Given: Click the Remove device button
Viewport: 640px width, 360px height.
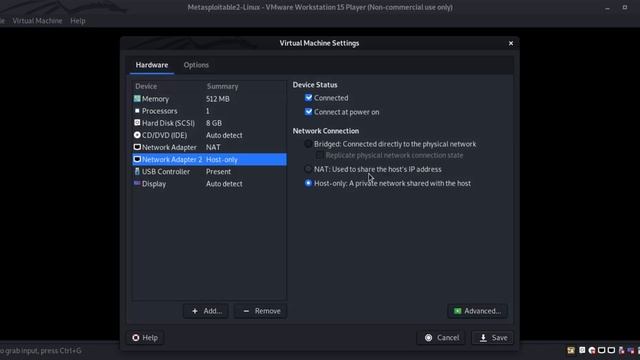Looking at the screenshot, I should click(x=261, y=311).
